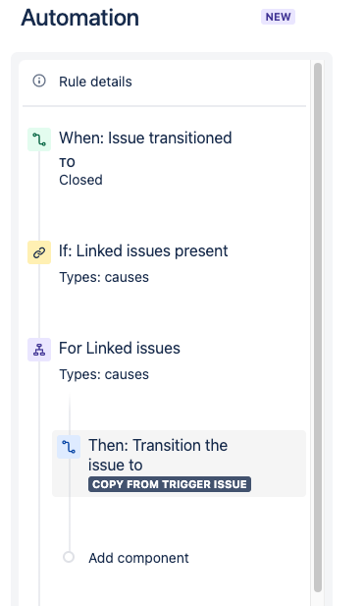The image size is (364, 606).
Task: Click the COPY FROM TRIGGER ISSUE badge
Action: [x=170, y=484]
